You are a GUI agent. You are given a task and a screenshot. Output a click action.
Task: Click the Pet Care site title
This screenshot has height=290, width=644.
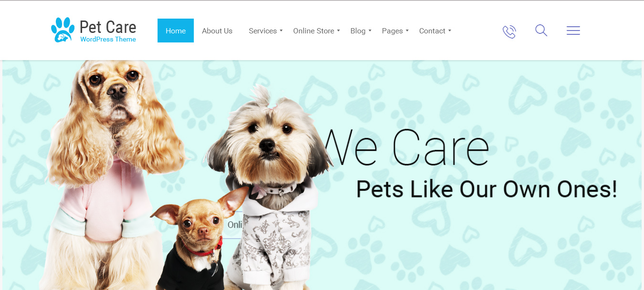pyautogui.click(x=108, y=27)
